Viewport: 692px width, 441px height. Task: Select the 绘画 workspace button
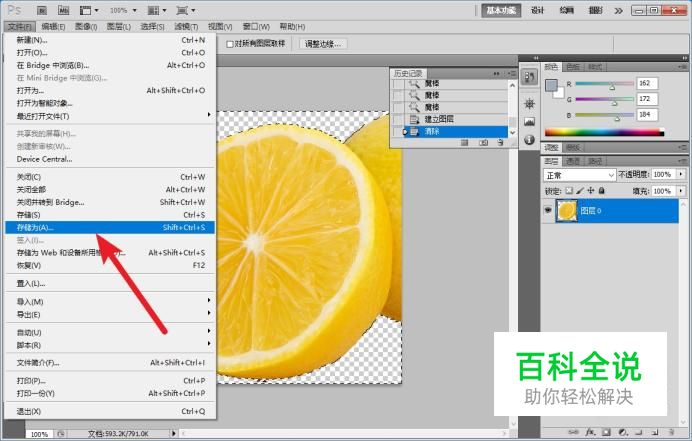point(567,11)
